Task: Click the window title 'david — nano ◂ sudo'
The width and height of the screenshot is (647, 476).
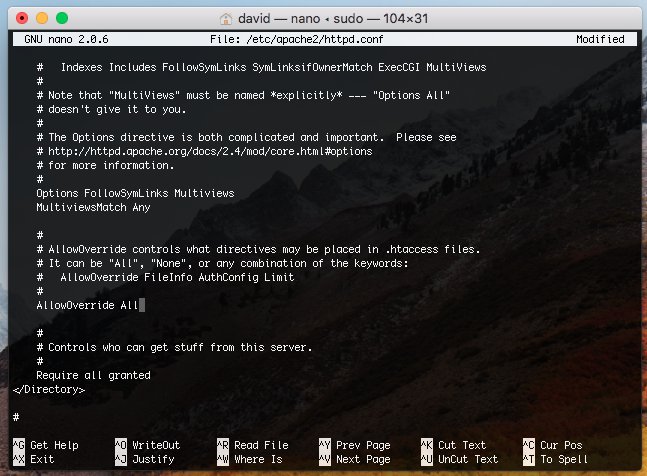Action: click(x=302, y=19)
